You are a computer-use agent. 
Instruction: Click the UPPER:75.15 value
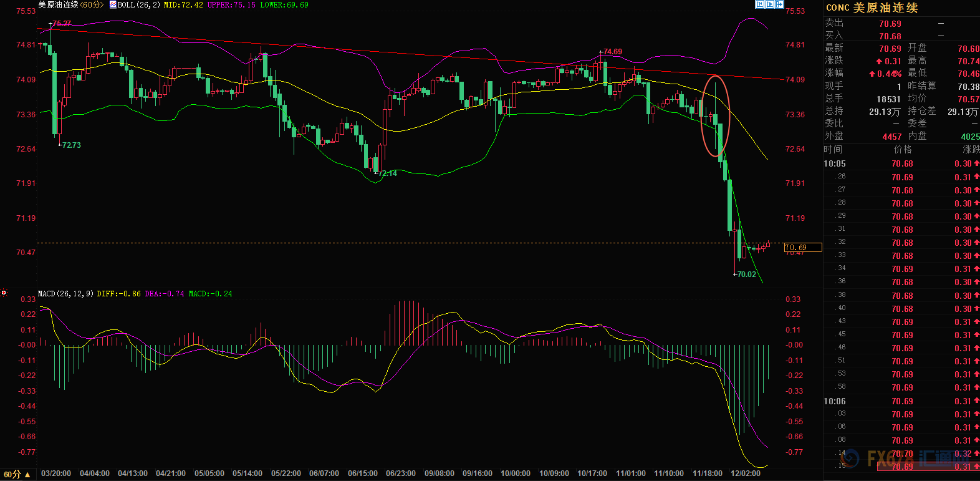point(231,4)
